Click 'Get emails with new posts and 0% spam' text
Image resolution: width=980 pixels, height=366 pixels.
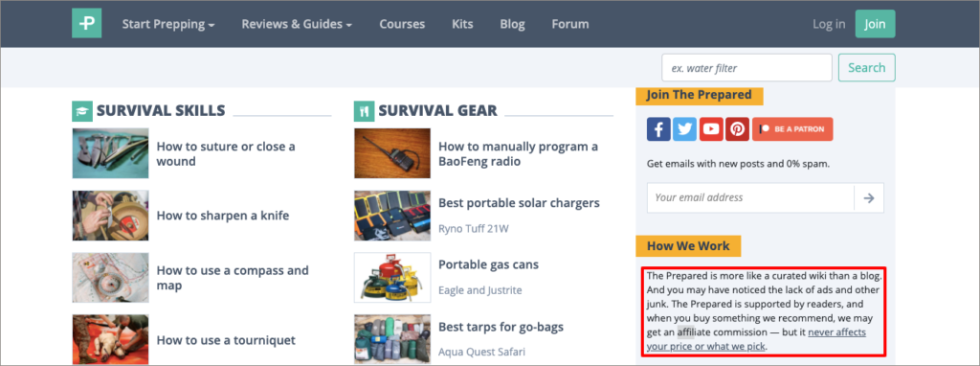pos(738,164)
